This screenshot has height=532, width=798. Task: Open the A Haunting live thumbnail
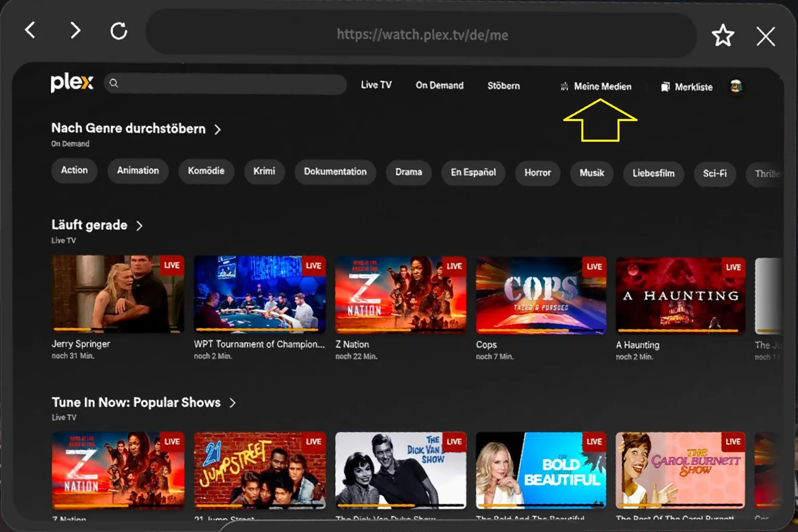pos(681,296)
